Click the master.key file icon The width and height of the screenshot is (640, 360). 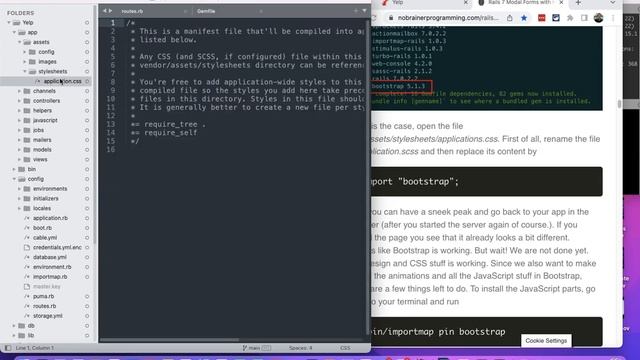(x=27, y=287)
